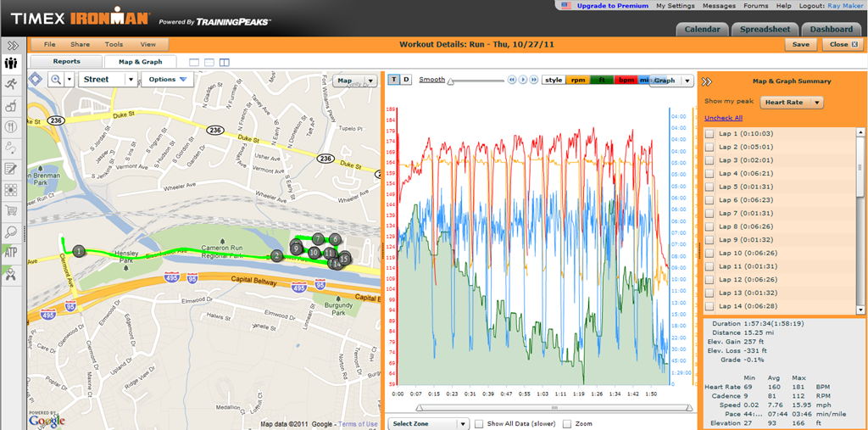Play the graph playback button

point(522,80)
